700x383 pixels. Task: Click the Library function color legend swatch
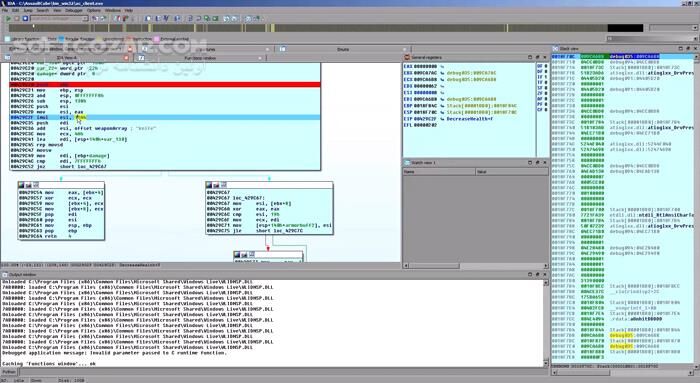[7, 39]
